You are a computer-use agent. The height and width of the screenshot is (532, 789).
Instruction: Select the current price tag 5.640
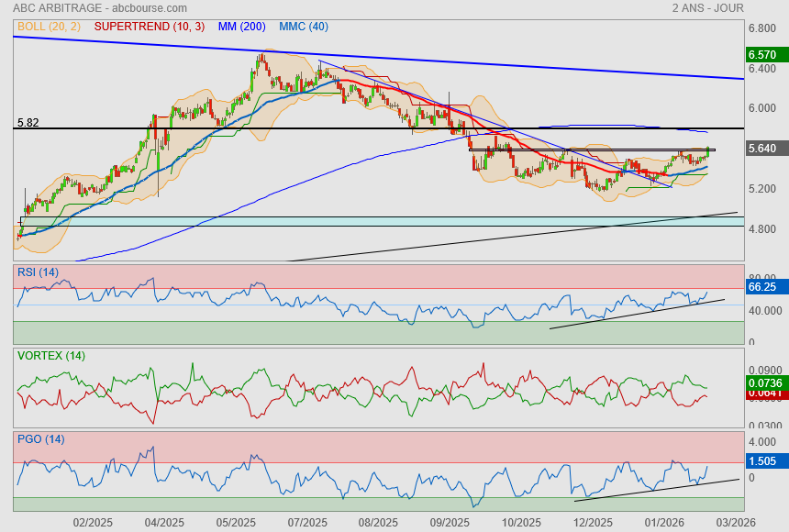(763, 149)
